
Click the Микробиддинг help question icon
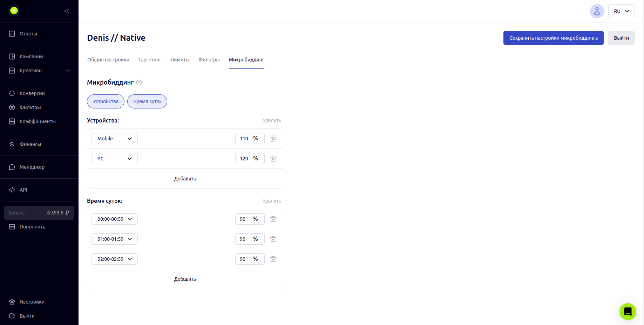pos(139,82)
